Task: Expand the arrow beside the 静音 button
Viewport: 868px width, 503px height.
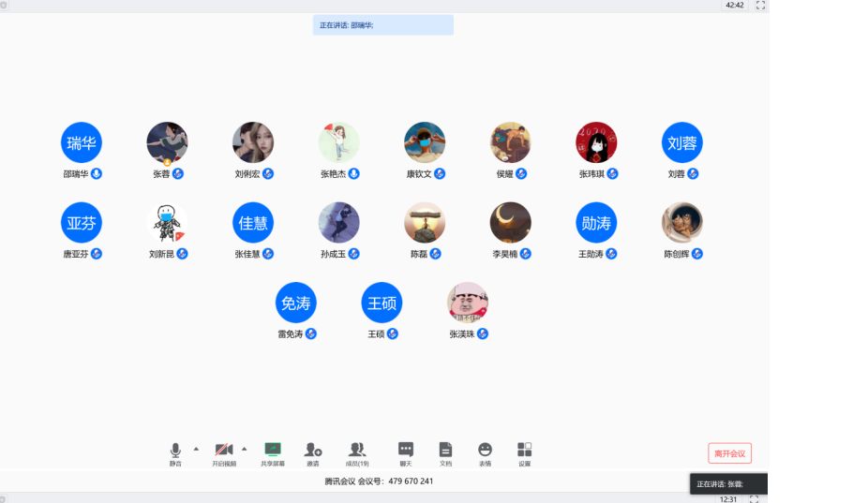Action: tap(196, 449)
